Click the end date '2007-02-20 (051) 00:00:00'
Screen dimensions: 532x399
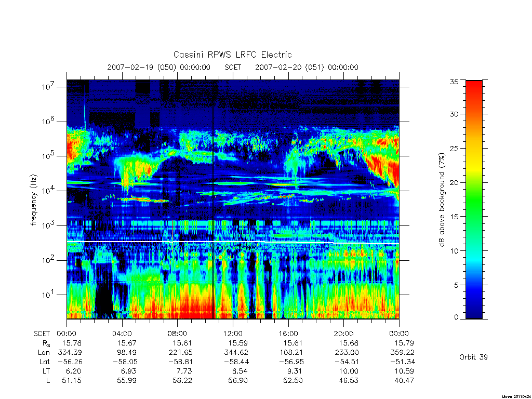[307, 67]
